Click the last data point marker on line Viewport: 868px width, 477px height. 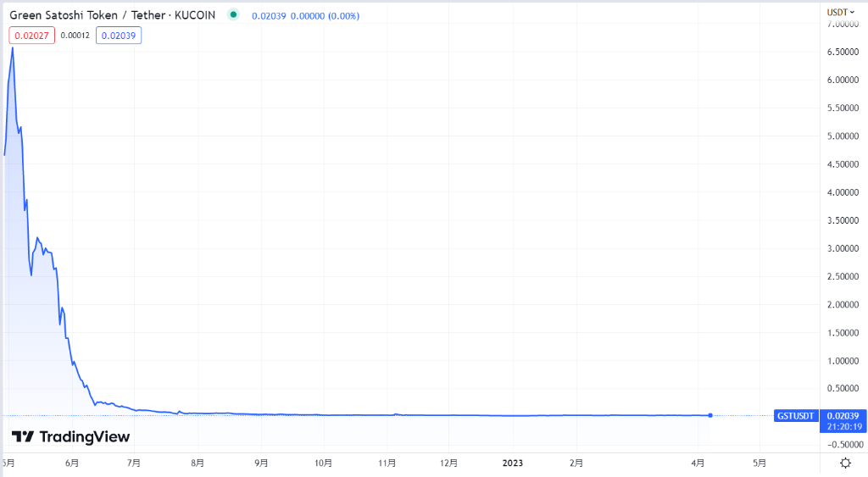pos(710,415)
